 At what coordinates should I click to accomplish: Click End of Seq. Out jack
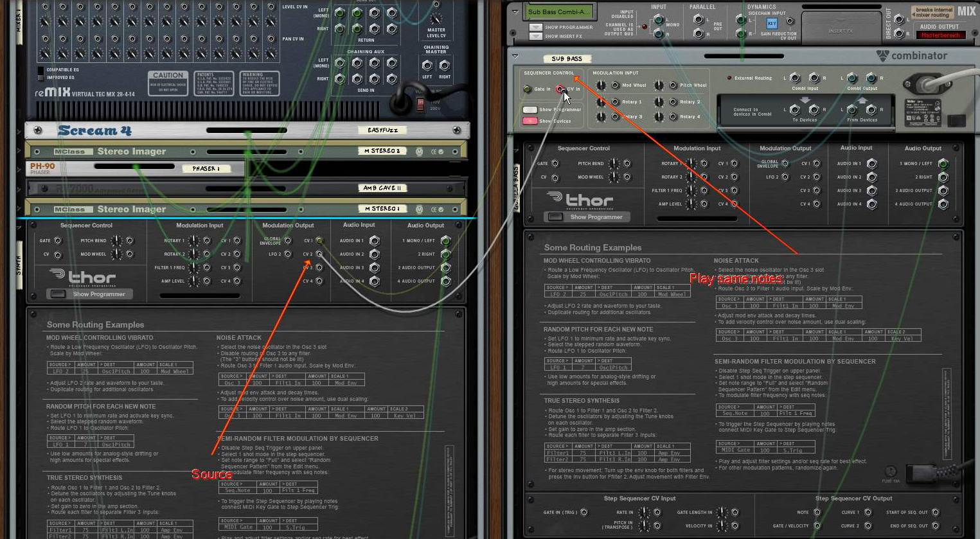[x=935, y=526]
